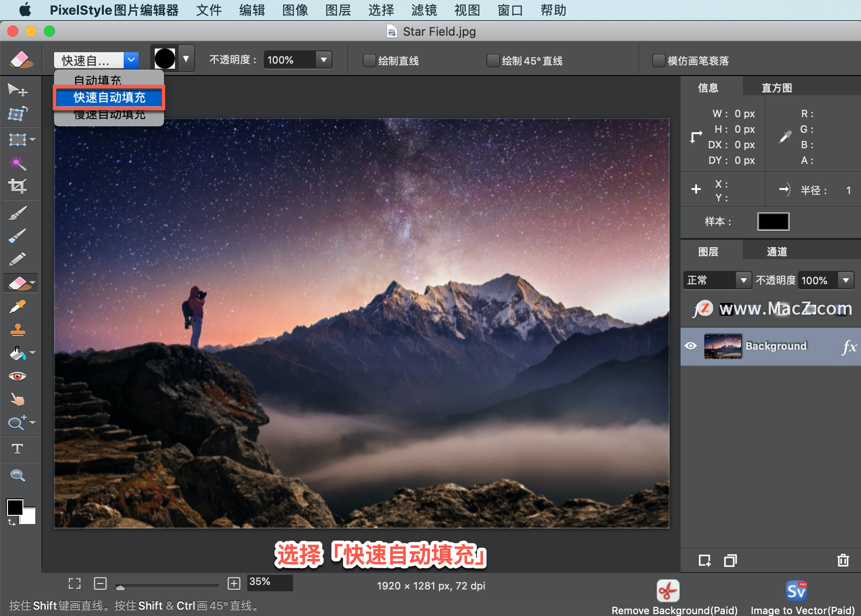
Task: Select the Crop tool
Action: [17, 186]
